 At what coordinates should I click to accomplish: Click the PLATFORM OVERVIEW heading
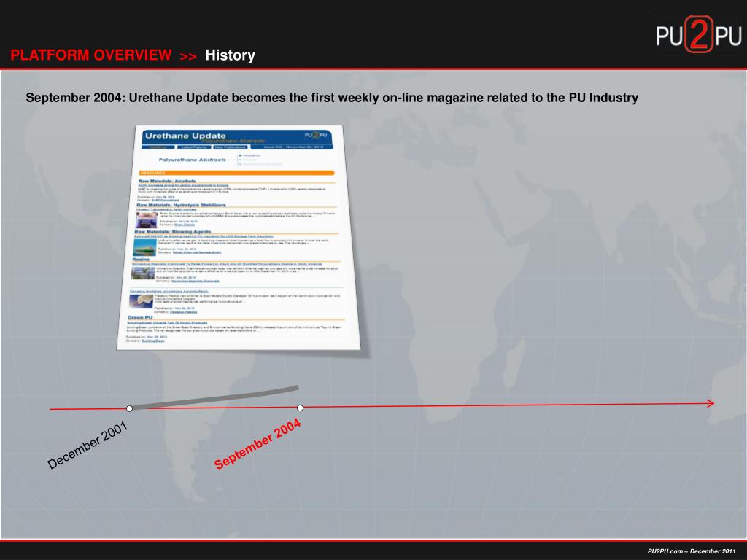[x=91, y=55]
